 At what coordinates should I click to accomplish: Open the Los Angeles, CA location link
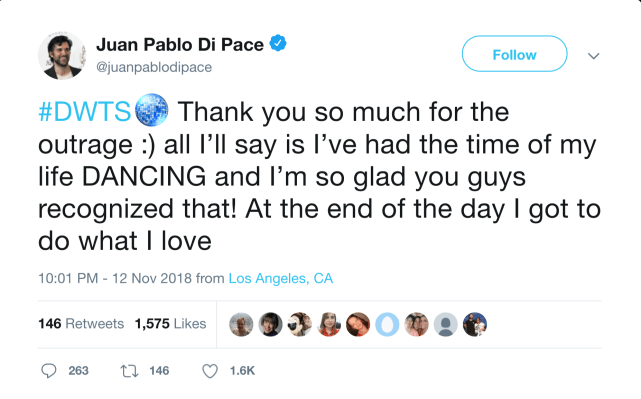coord(280,278)
